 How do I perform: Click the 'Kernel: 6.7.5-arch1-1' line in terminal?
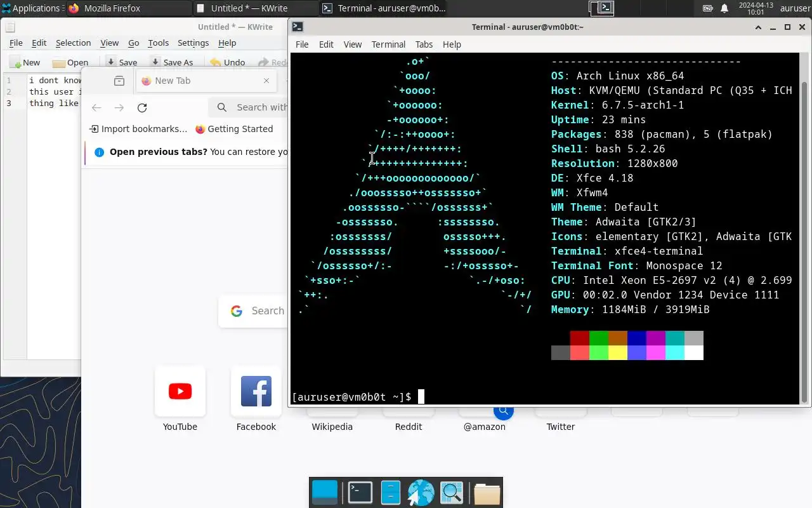point(617,105)
